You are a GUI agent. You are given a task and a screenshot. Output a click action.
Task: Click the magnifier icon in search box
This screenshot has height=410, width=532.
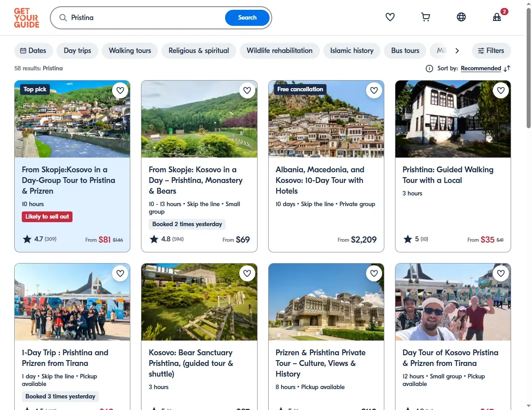63,18
